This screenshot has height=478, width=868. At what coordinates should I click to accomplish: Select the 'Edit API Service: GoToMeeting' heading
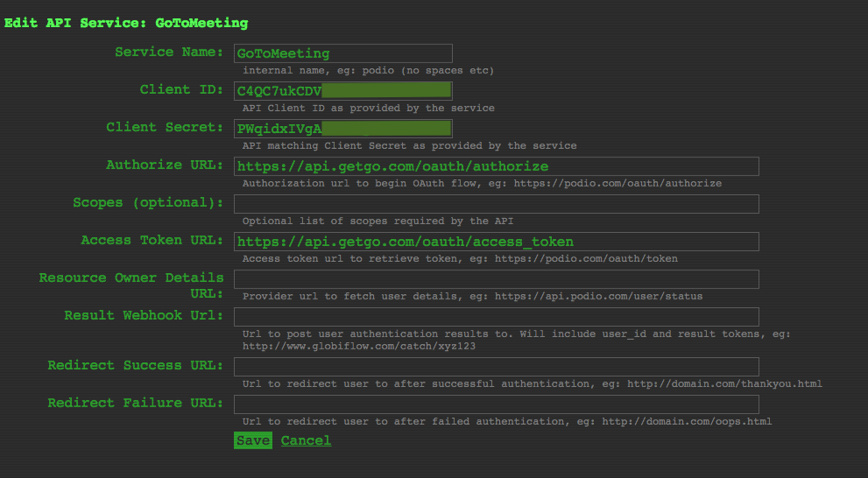[126, 24]
